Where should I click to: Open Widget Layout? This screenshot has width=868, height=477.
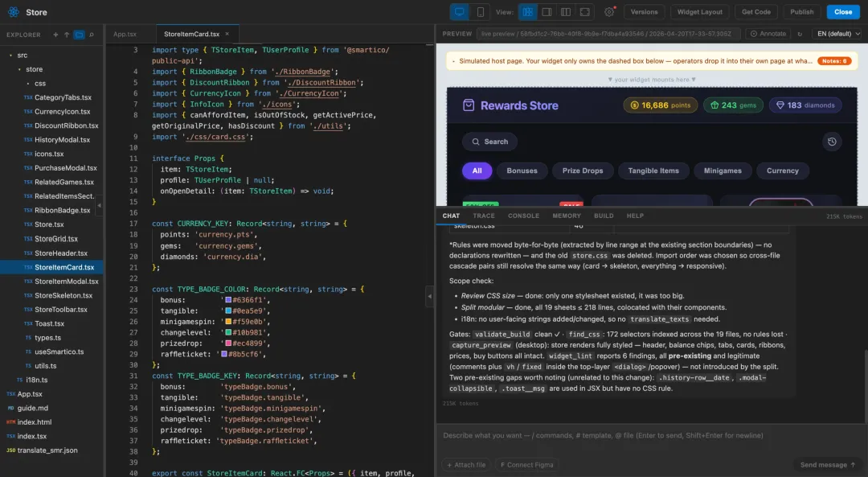pos(700,11)
